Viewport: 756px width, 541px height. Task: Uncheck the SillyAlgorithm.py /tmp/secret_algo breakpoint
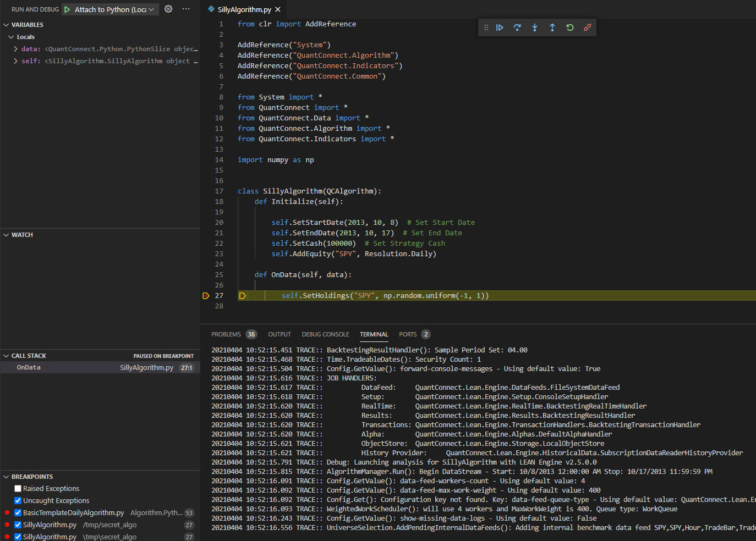coord(18,525)
